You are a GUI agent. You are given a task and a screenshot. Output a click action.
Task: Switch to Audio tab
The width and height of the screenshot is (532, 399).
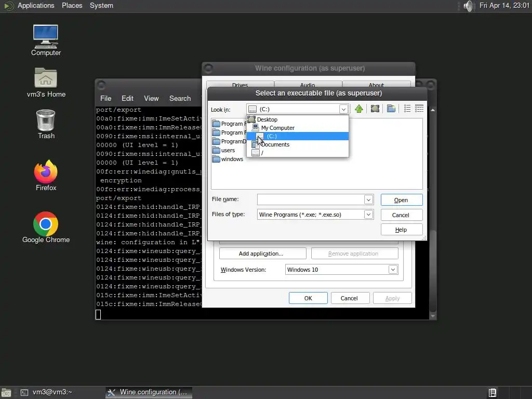pyautogui.click(x=308, y=85)
